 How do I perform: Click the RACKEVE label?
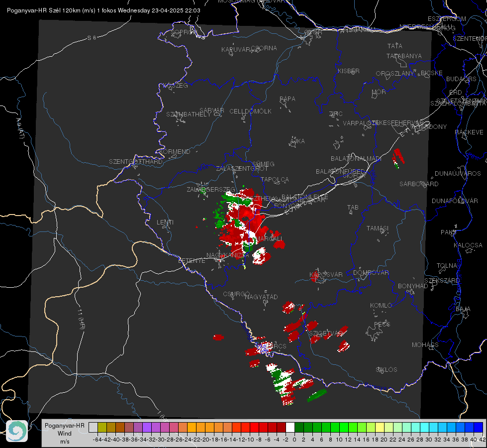(469, 132)
